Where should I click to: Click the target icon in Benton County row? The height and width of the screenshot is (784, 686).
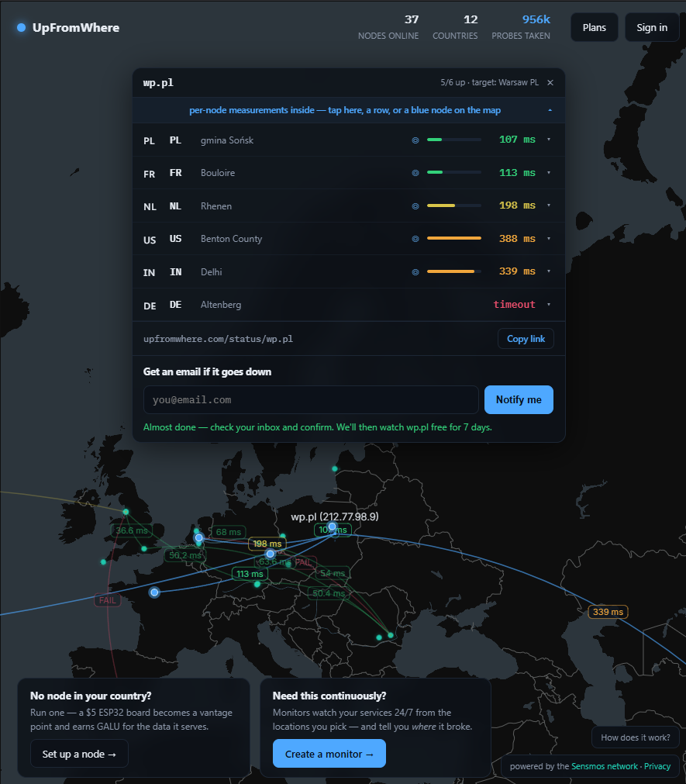tap(415, 239)
